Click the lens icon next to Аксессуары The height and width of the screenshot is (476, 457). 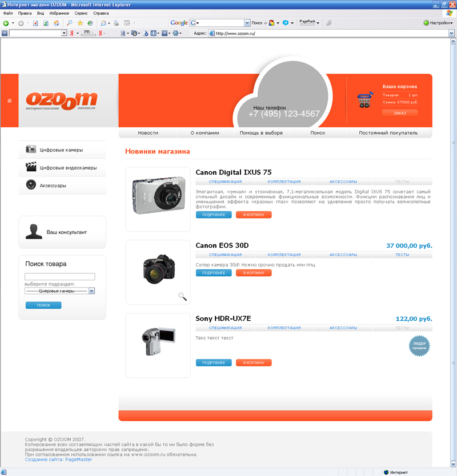31,184
